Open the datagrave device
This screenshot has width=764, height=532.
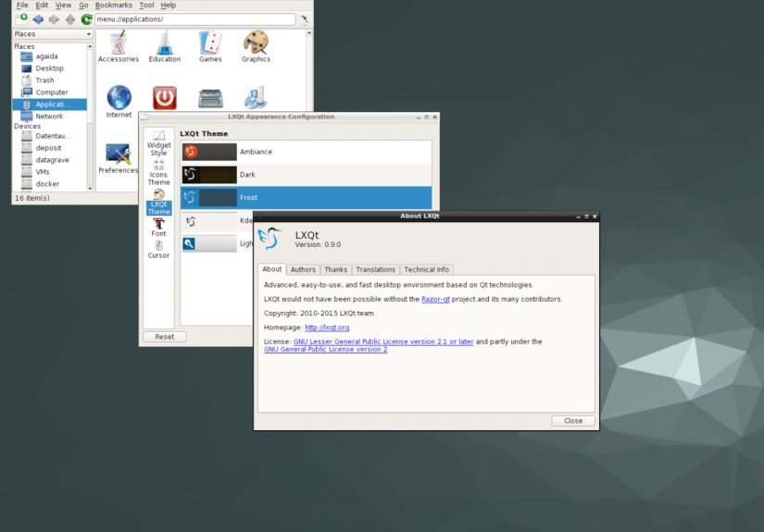point(50,160)
